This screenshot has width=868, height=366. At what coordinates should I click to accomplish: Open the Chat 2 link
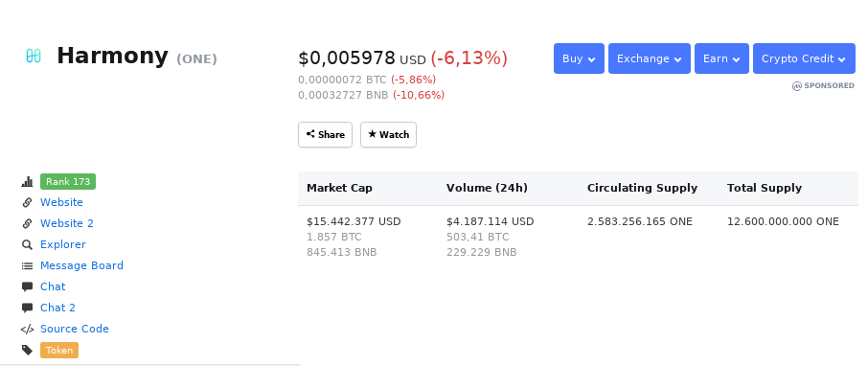click(x=57, y=308)
